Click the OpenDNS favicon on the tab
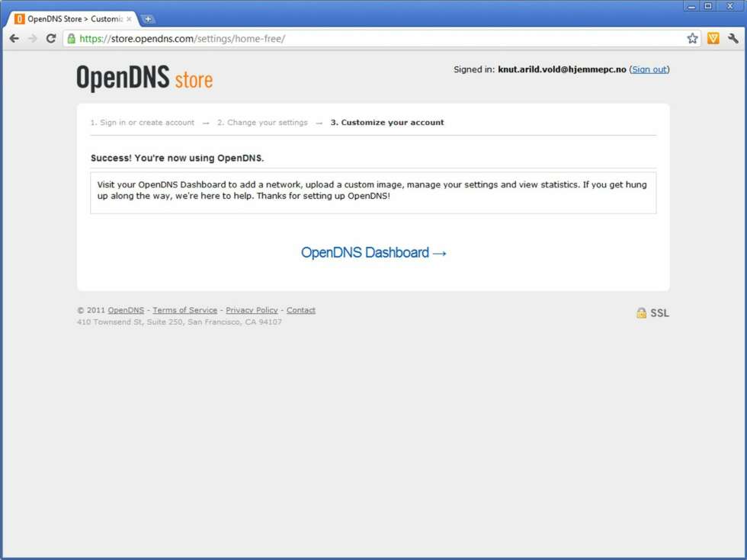 coord(19,19)
